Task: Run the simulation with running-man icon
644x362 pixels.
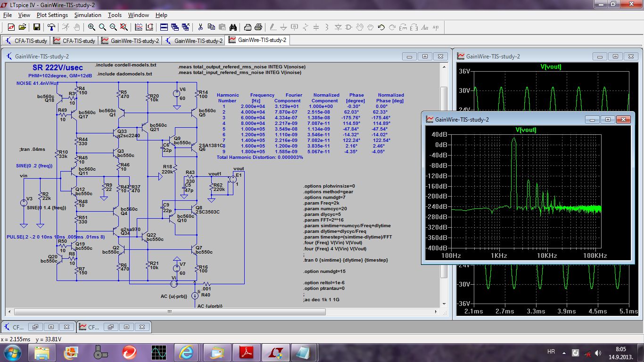Action: (66, 27)
